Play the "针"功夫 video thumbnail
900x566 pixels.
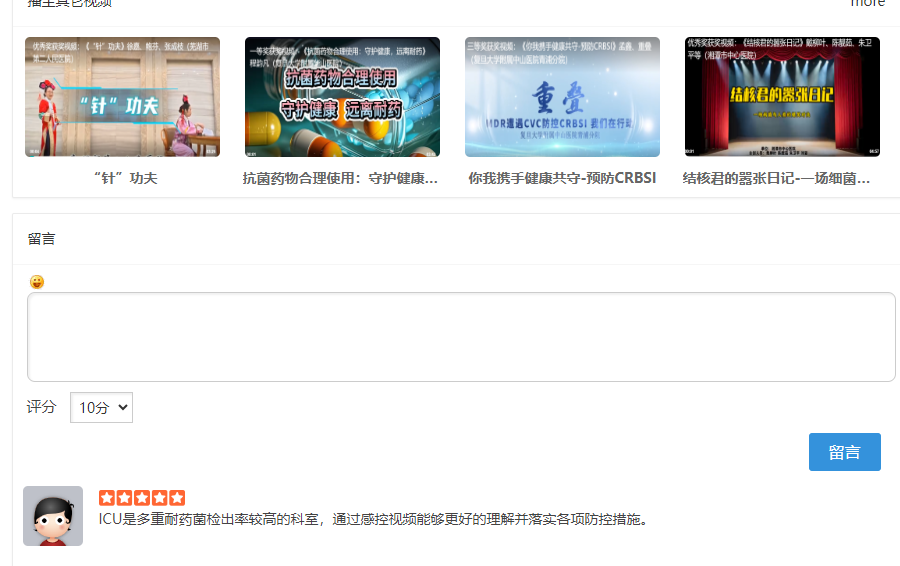click(122, 97)
